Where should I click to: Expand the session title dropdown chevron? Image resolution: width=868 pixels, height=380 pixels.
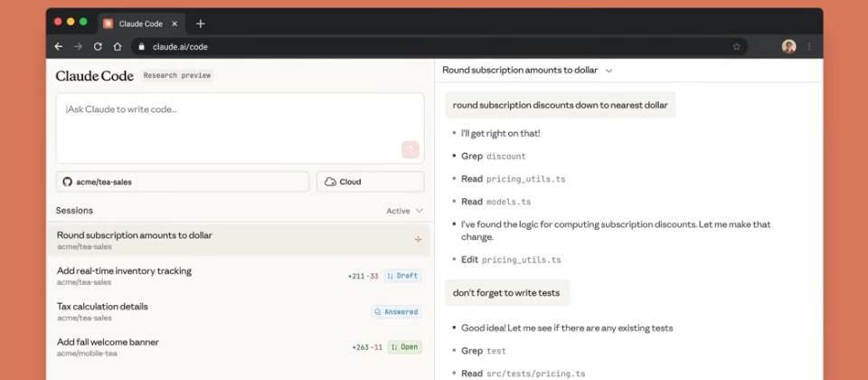click(x=609, y=71)
